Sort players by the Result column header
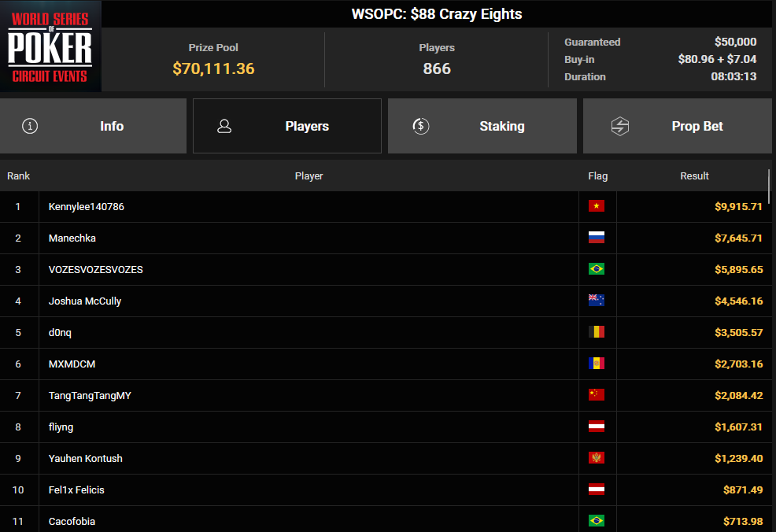Screen dimensions: 776x532 tap(694, 175)
